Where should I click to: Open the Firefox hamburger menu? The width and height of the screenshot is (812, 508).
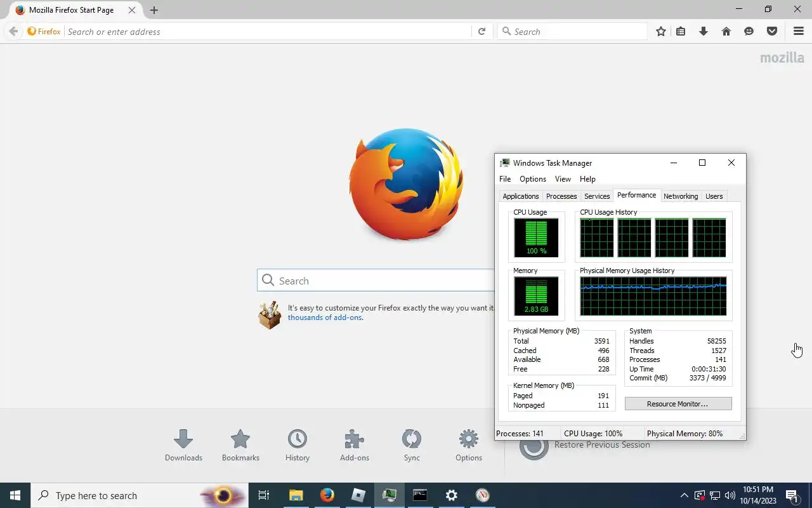798,31
